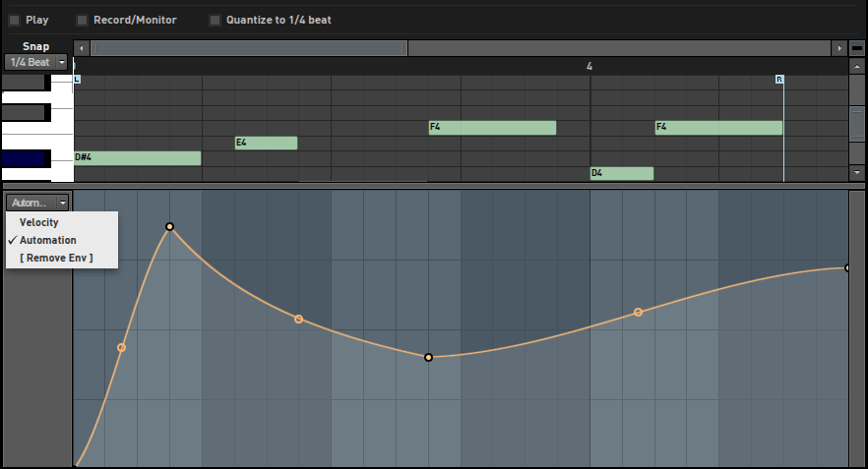Click the horizontal scrollbar left arrow
Viewport: 868px width, 469px height.
[82, 48]
